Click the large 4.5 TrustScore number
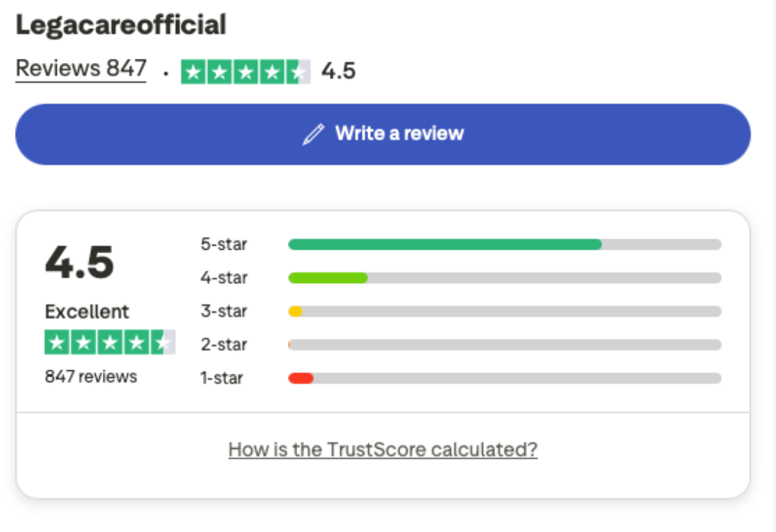776x532 pixels. tap(79, 262)
